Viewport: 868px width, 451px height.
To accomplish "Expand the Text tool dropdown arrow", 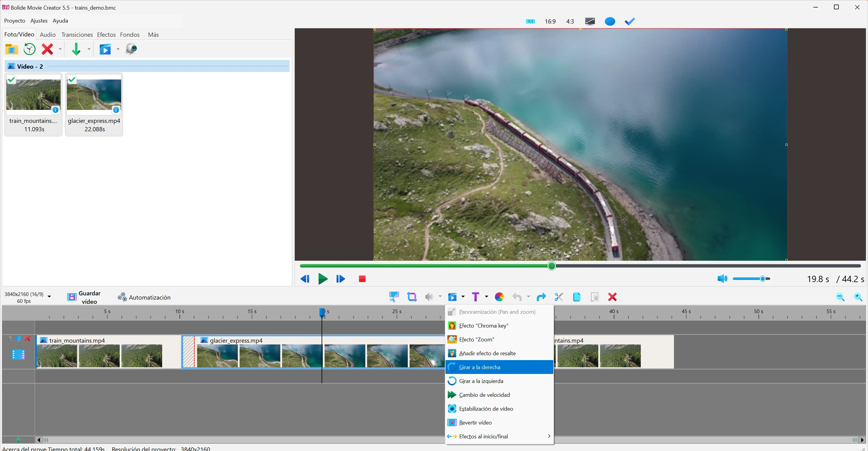I will click(x=486, y=297).
